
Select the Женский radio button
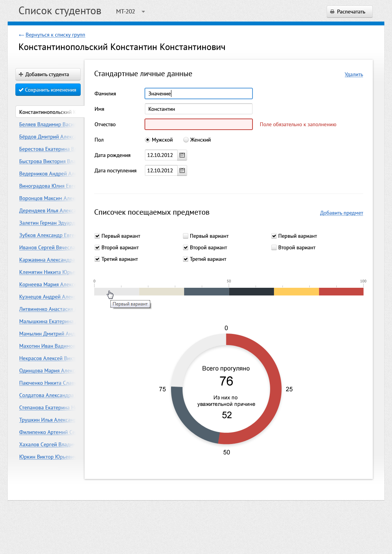tap(186, 140)
